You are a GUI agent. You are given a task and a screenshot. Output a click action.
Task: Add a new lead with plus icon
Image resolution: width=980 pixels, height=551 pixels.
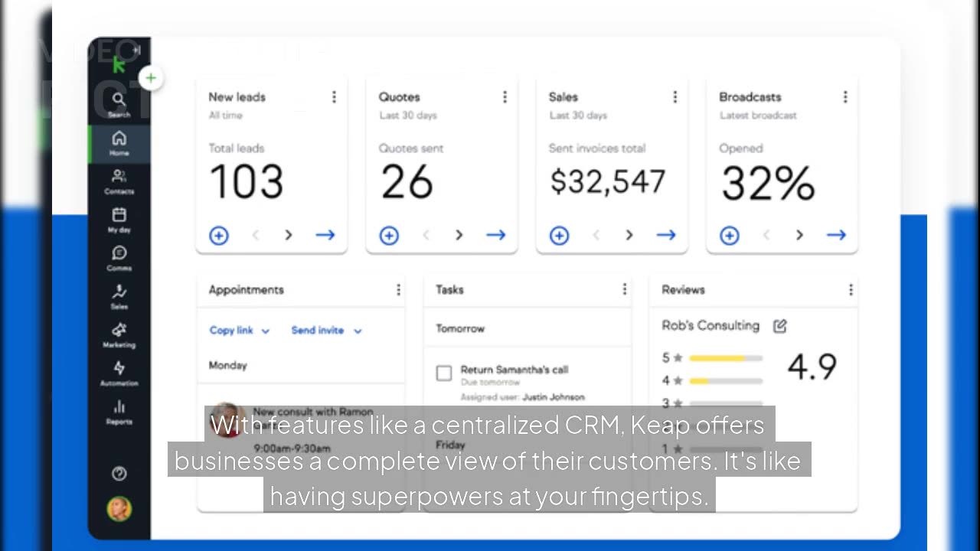point(219,236)
